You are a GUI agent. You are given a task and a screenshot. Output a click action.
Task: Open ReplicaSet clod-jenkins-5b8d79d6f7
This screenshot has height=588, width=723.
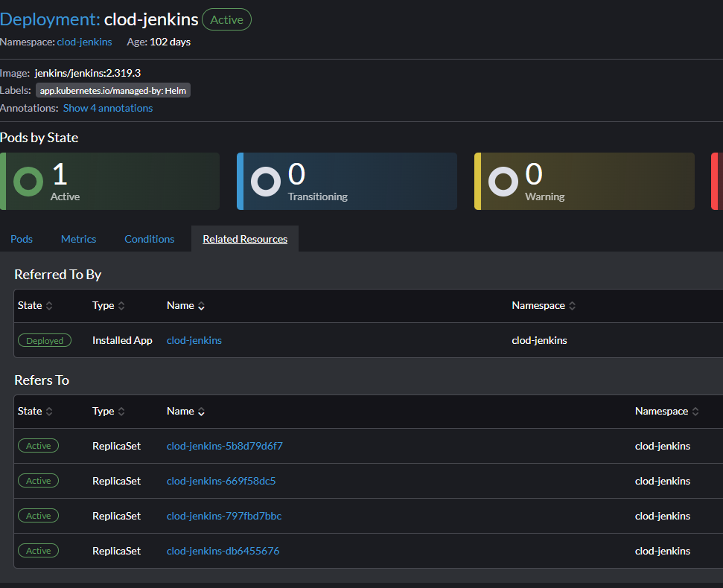point(224,446)
